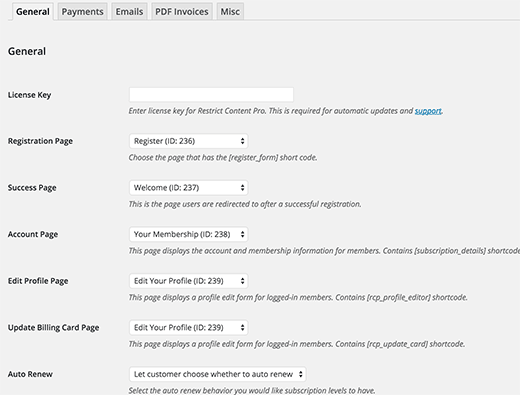Image resolution: width=520 pixels, height=395 pixels.
Task: Expand the Edit Profile Page dropdown
Action: pyautogui.click(x=188, y=281)
